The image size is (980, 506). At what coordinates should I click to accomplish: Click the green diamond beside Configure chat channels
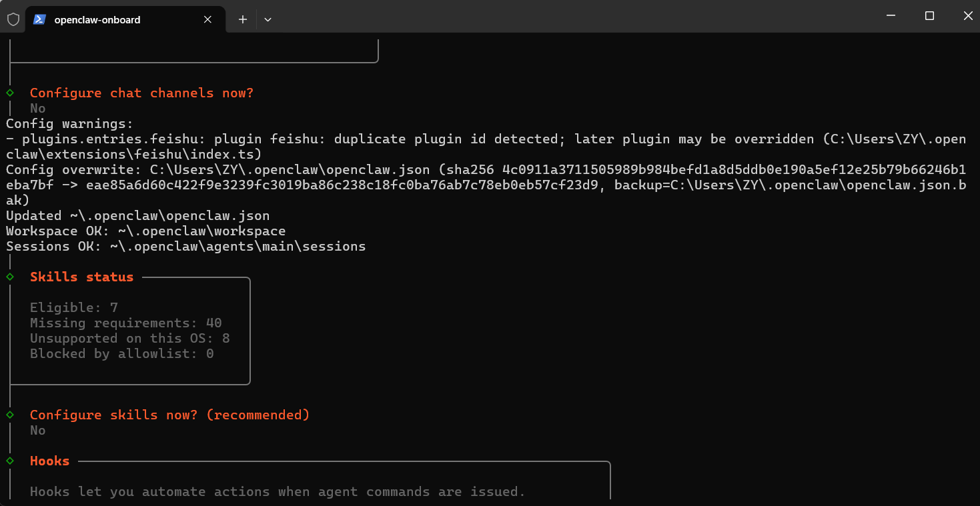10,93
